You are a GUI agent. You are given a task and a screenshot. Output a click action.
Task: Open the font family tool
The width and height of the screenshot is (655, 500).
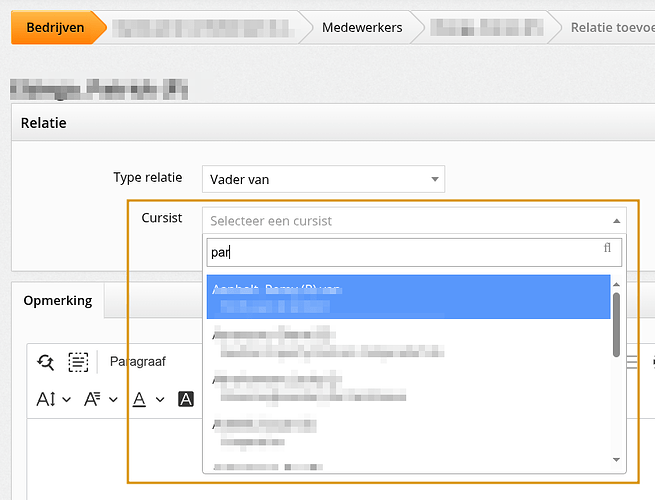point(93,399)
